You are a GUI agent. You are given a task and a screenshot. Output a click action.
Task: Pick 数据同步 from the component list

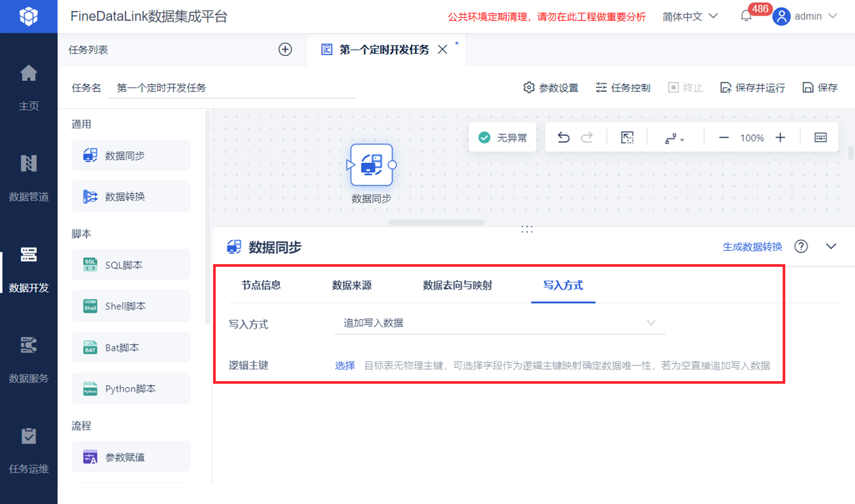pyautogui.click(x=131, y=156)
